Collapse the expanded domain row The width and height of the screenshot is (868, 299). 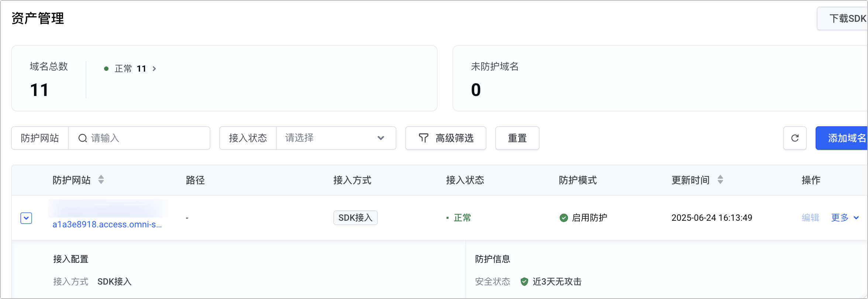pos(26,218)
